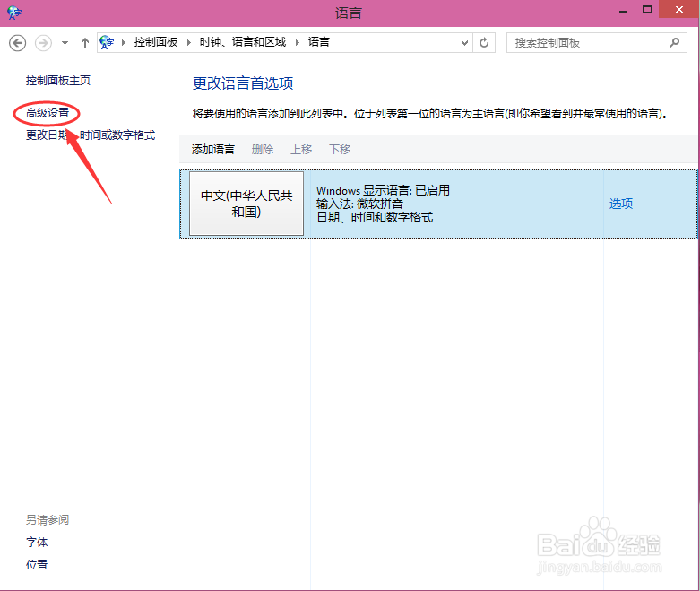Click 删除 in the language toolbar
This screenshot has width=700, height=591.
click(263, 149)
